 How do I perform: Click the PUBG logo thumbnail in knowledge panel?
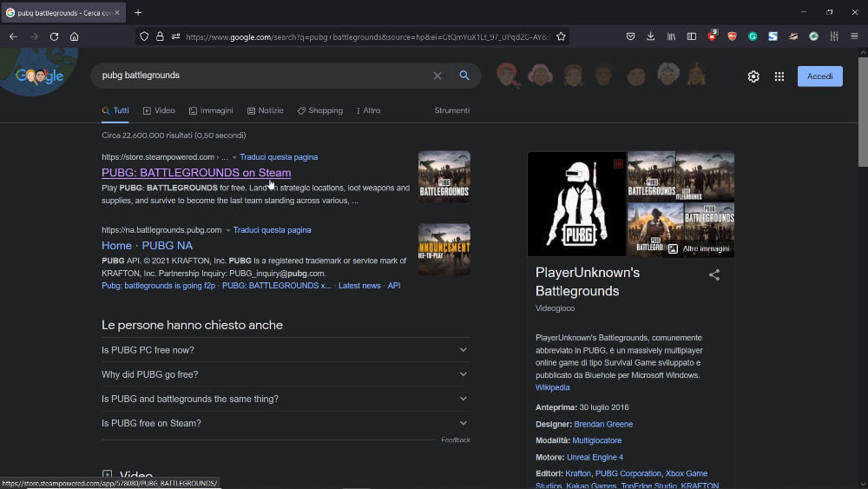(x=576, y=204)
